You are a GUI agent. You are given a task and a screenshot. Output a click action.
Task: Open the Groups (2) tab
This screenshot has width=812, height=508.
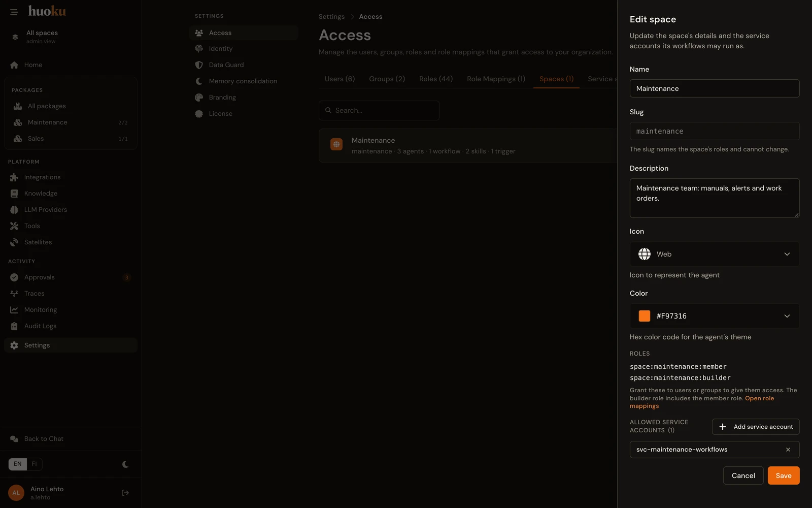pos(387,79)
